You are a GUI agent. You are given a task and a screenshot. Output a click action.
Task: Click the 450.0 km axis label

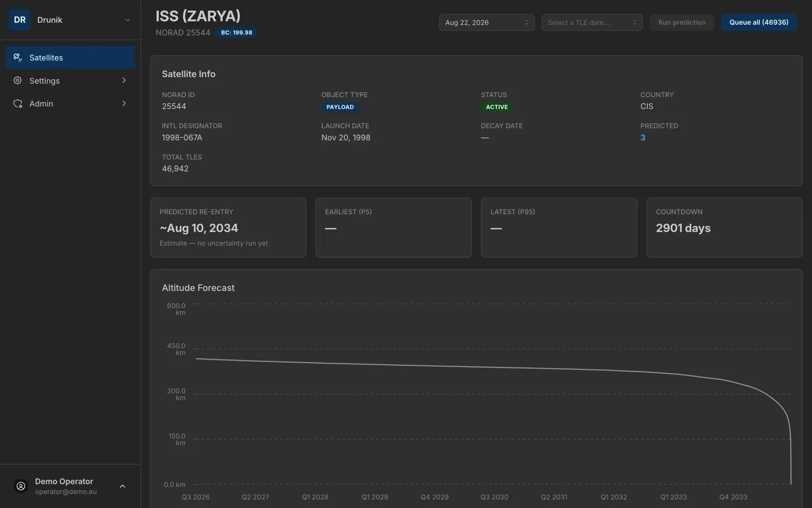click(176, 349)
